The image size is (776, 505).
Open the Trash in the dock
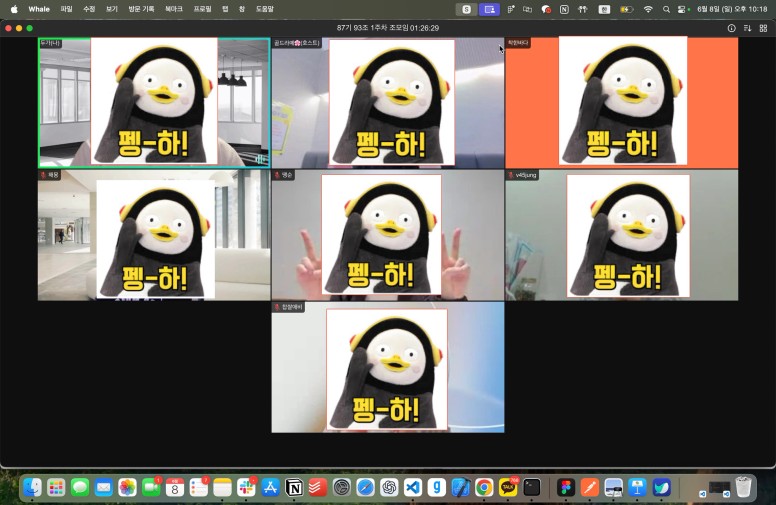pyautogui.click(x=743, y=488)
